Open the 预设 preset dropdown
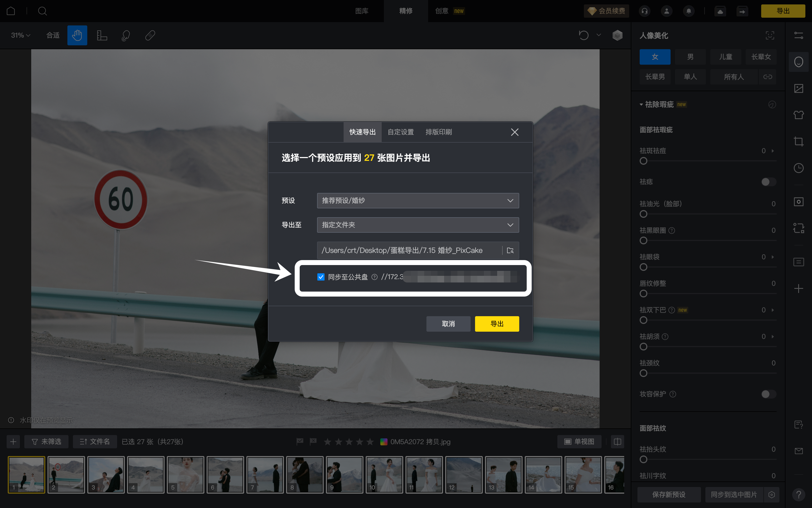The image size is (812, 508). tap(418, 201)
